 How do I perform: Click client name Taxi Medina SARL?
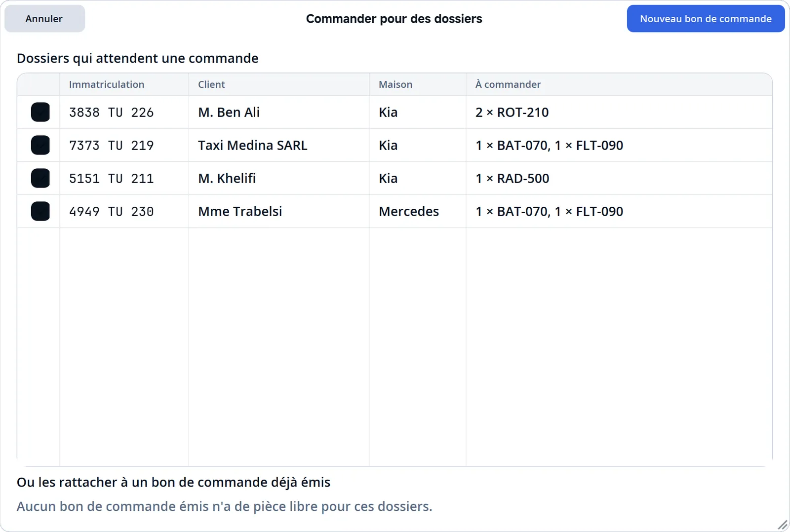(253, 146)
